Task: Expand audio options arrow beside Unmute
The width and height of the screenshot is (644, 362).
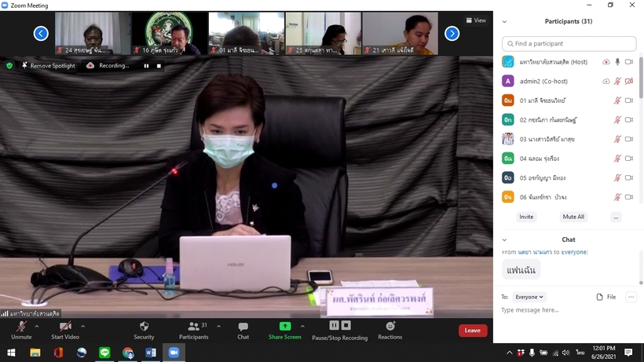Action: 38,327
